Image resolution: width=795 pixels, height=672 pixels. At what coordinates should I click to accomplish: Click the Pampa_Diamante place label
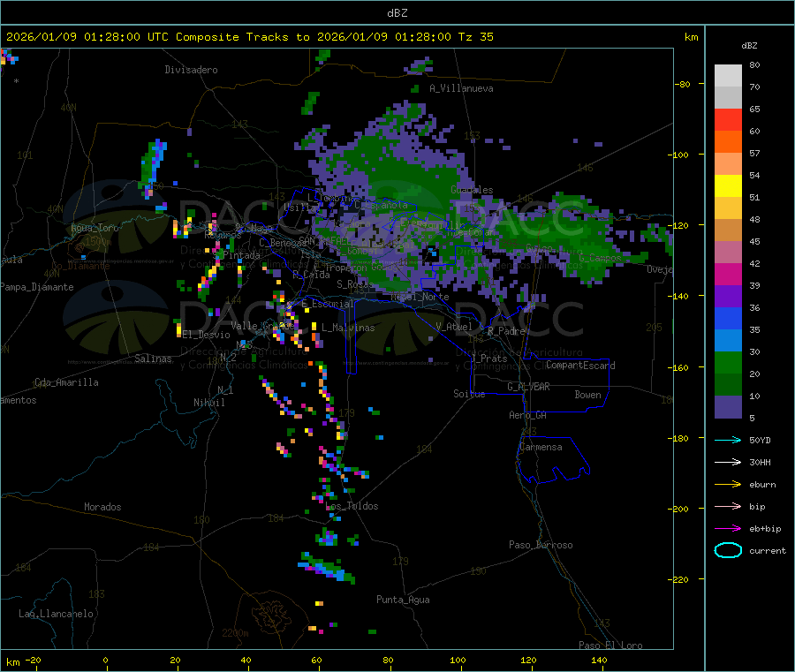click(x=37, y=287)
